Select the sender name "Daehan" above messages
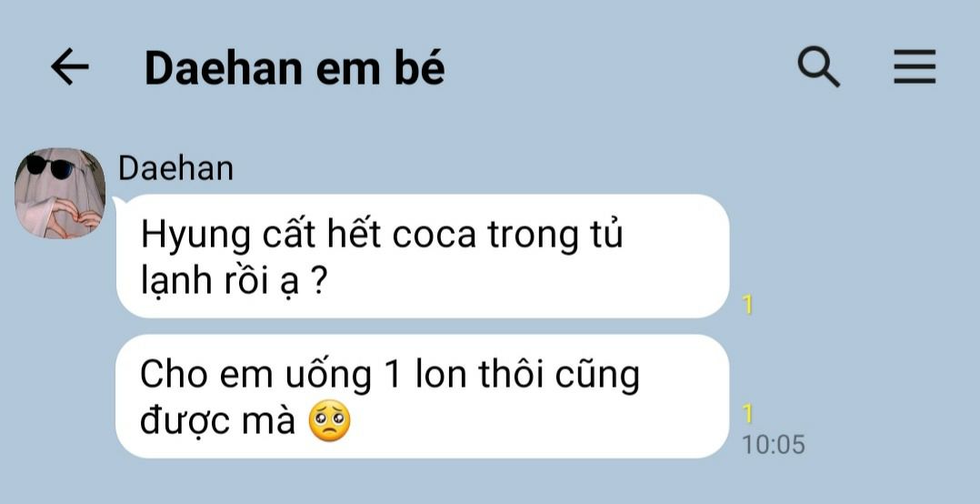Screen dimensions: 980x504 pos(175,169)
